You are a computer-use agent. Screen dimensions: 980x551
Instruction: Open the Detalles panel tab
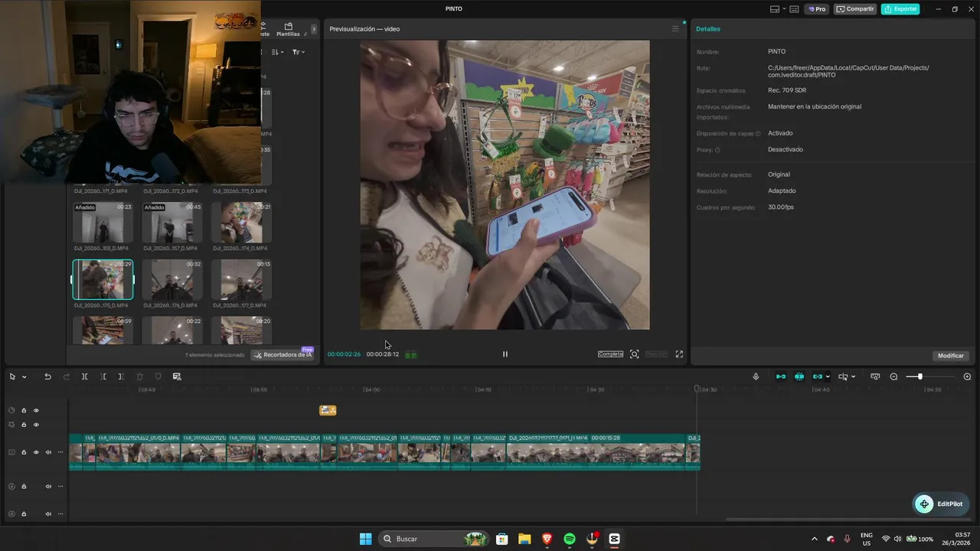coord(708,29)
